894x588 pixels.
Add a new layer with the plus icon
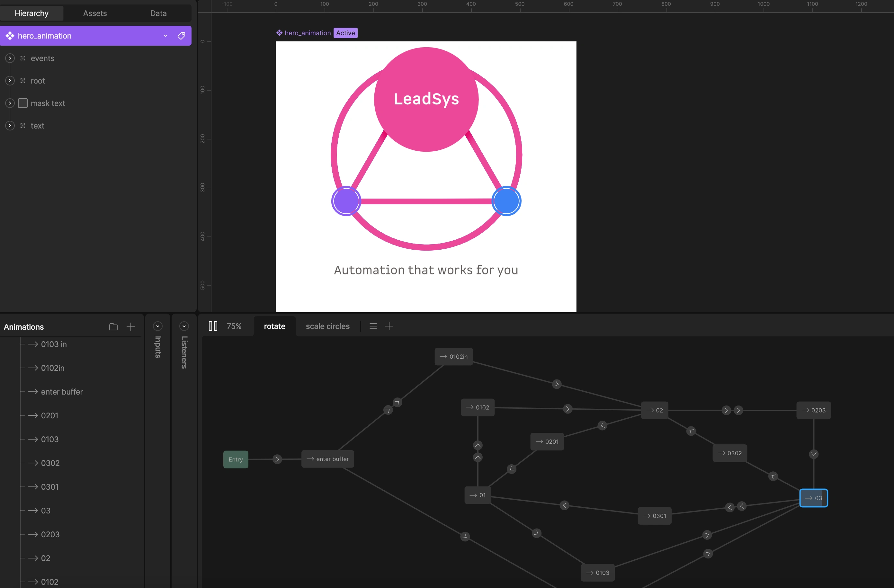click(x=389, y=326)
